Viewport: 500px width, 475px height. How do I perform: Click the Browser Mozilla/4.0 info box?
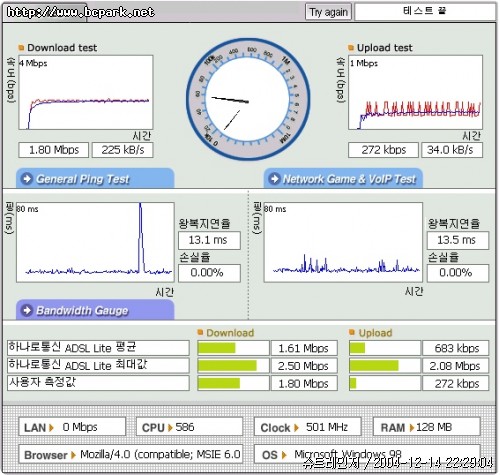(131, 454)
